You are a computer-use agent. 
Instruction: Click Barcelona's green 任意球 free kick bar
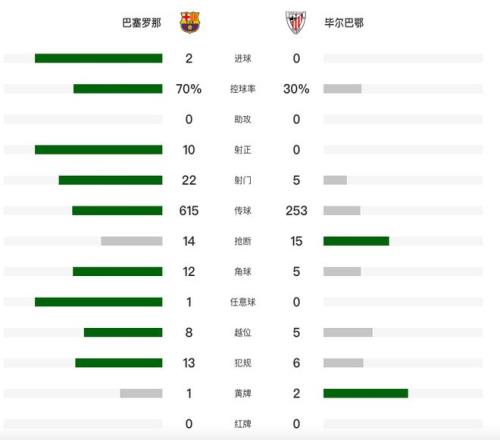99,302
